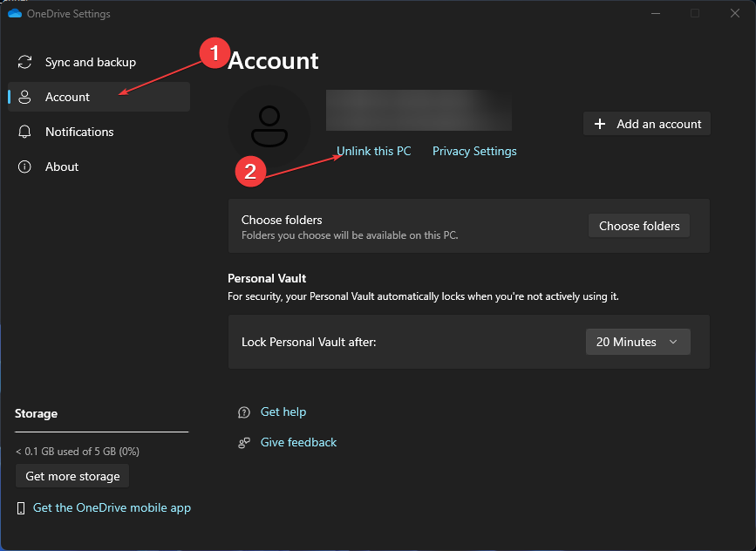
Task: Open the About settings page
Action: pos(61,167)
